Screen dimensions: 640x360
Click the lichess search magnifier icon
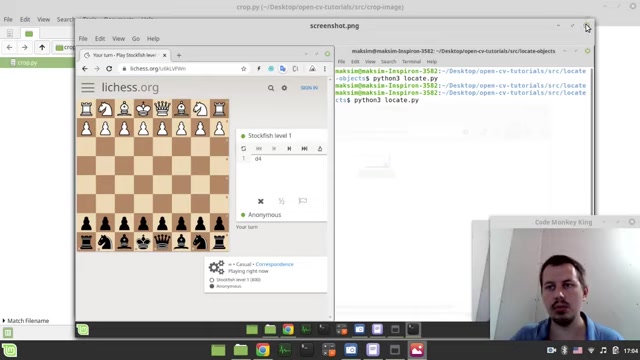click(271, 88)
